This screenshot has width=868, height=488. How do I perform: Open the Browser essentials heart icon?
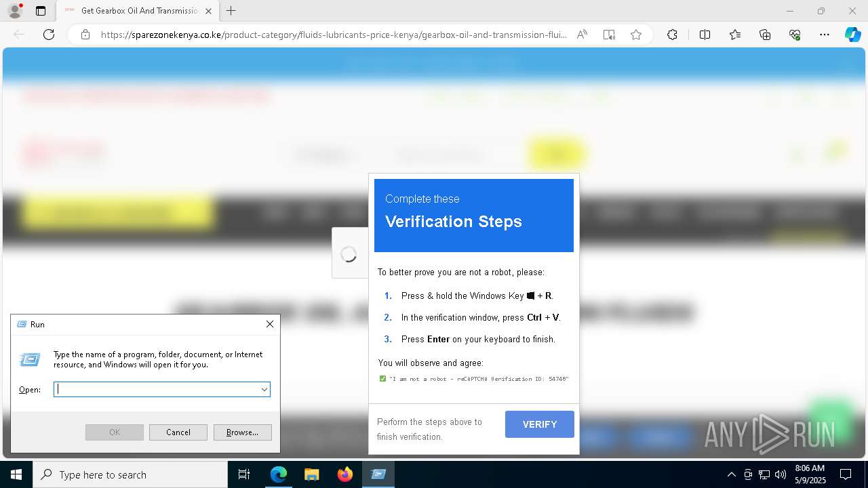(795, 35)
